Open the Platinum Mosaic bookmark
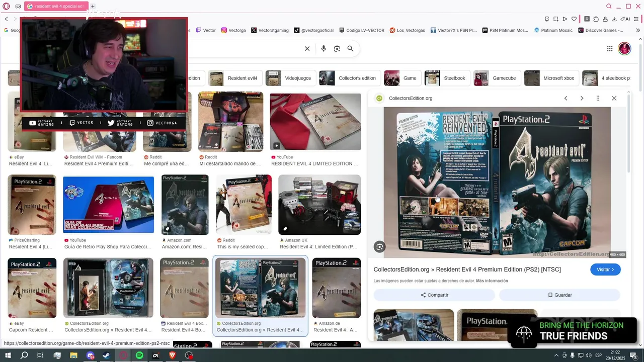644x362 pixels. pyautogui.click(x=553, y=30)
